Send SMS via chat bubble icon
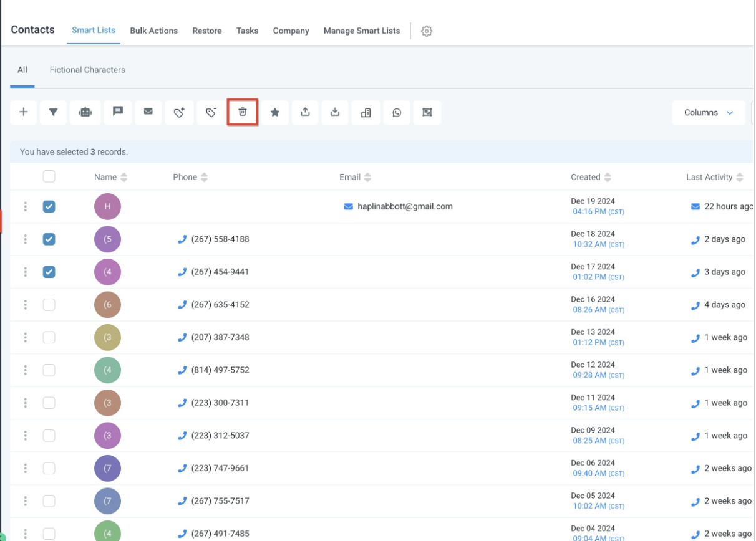Image resolution: width=756 pixels, height=541 pixels. click(x=117, y=112)
